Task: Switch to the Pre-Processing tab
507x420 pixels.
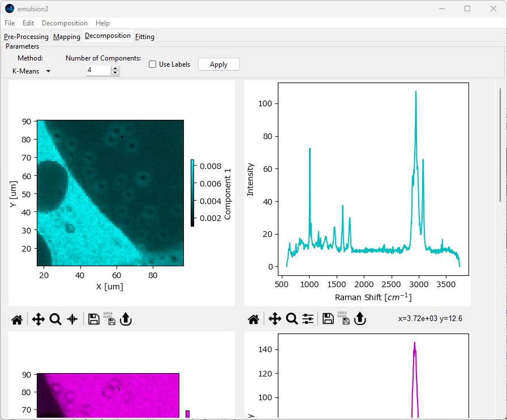Action: click(26, 37)
